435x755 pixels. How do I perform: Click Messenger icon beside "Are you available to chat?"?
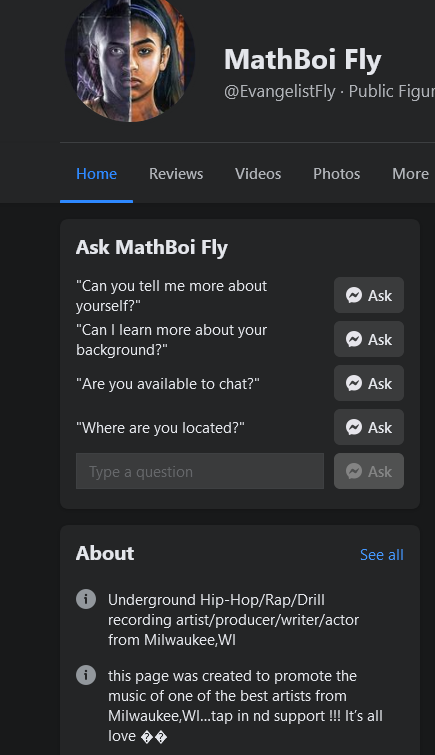tap(354, 383)
